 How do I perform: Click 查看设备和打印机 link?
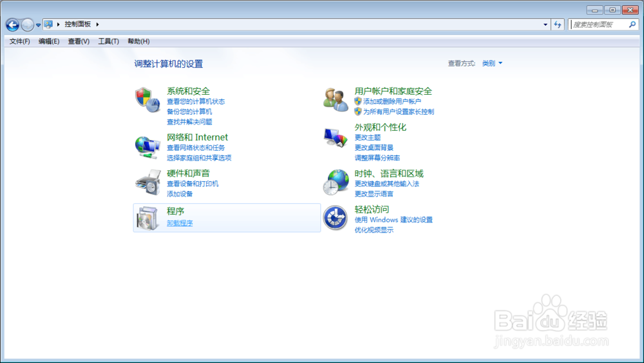coord(193,184)
